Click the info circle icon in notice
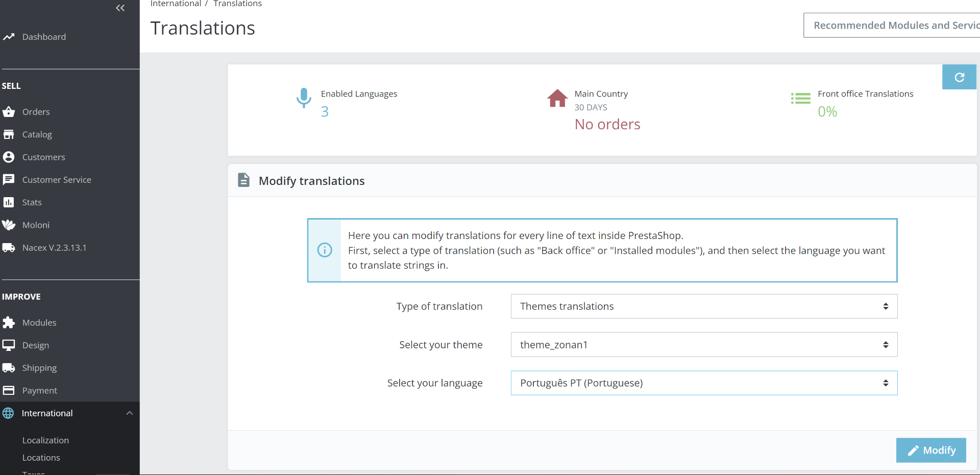 click(325, 250)
